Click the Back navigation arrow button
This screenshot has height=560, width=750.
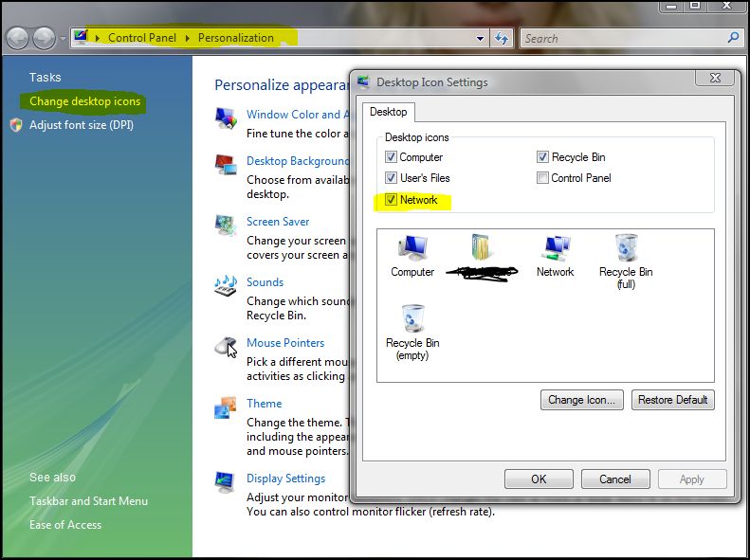[x=18, y=38]
